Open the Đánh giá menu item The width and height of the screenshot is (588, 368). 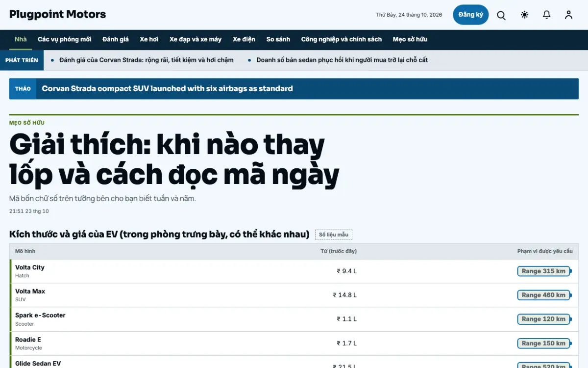[x=116, y=39]
